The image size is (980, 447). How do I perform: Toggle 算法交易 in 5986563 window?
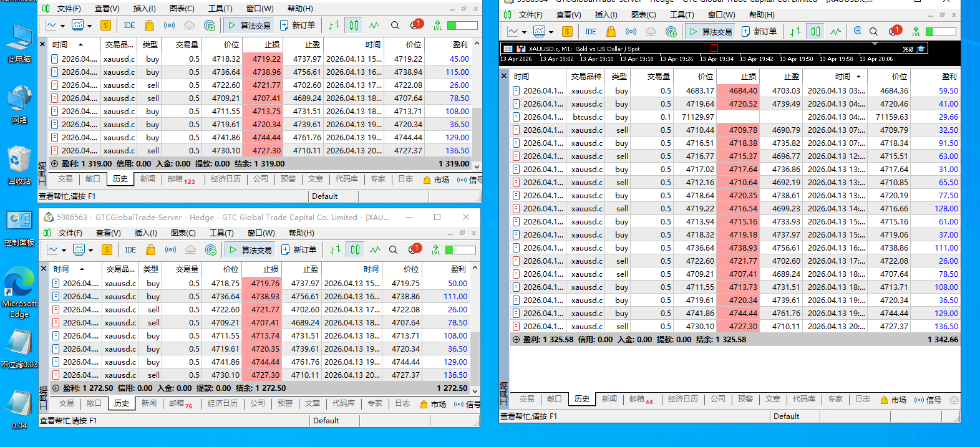pos(250,250)
